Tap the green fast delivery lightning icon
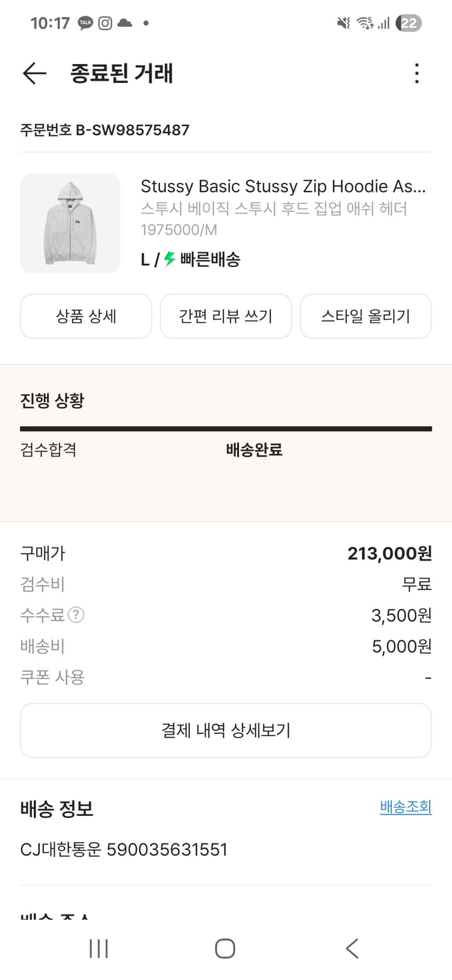 pos(170,259)
